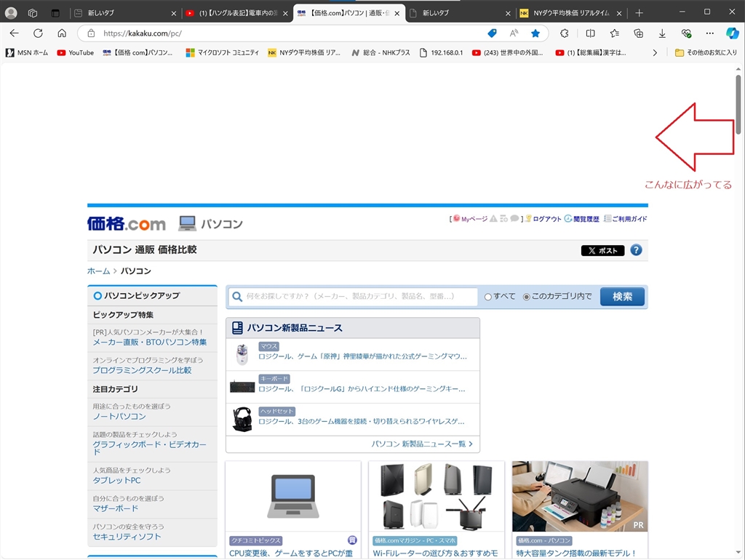This screenshot has width=745, height=560.
Task: Select the 価格.com パソコン tab
Action: point(348,13)
